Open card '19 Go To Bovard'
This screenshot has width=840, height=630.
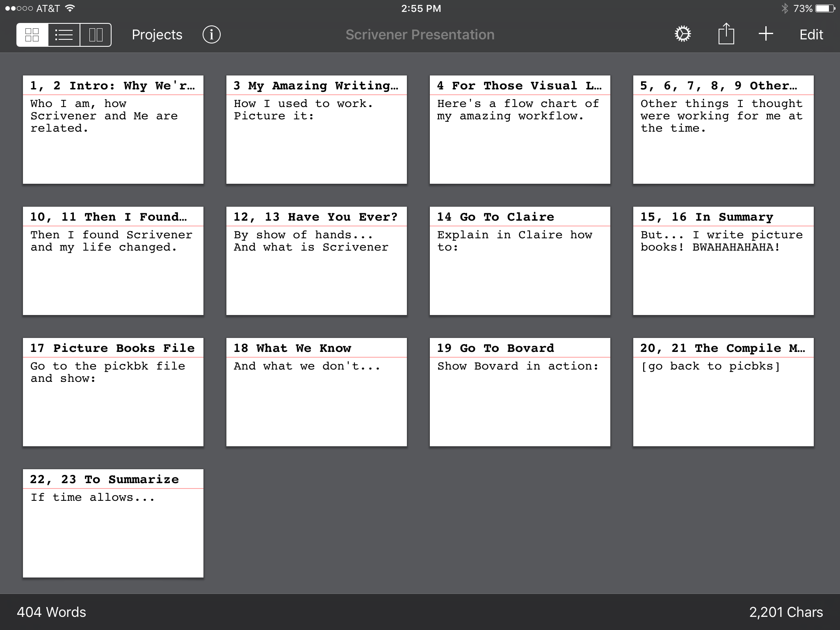(x=520, y=392)
